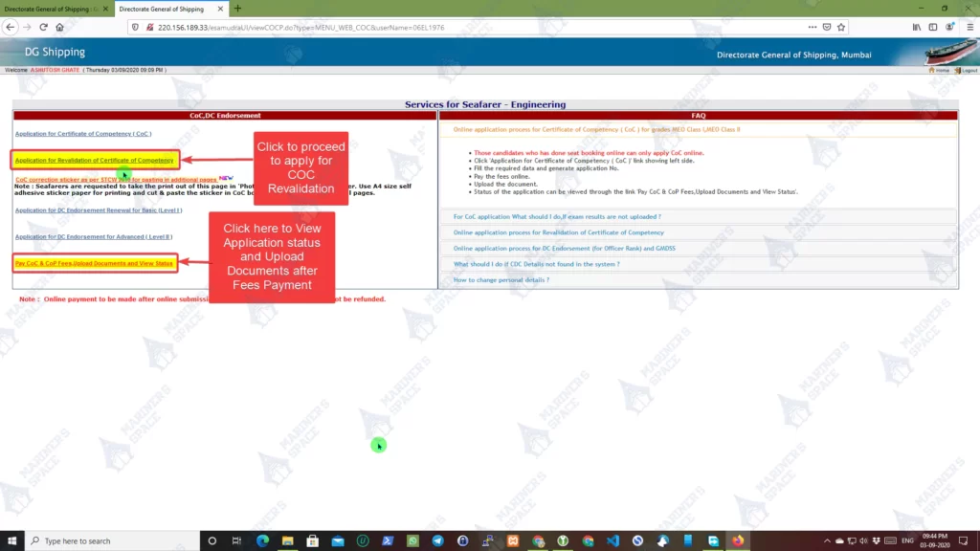Viewport: 980px width, 551px height.
Task: Switch to the first Directorate General of Shipping tab
Action: 52,9
